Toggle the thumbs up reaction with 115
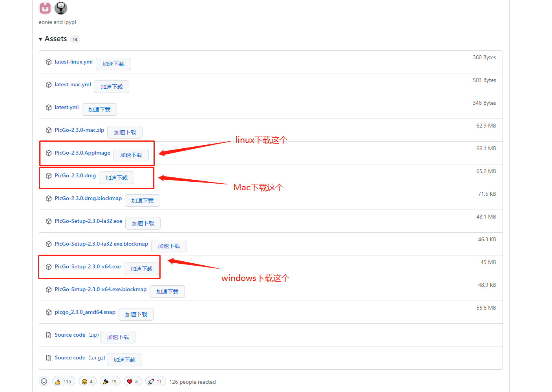The height and width of the screenshot is (392, 552). click(64, 381)
